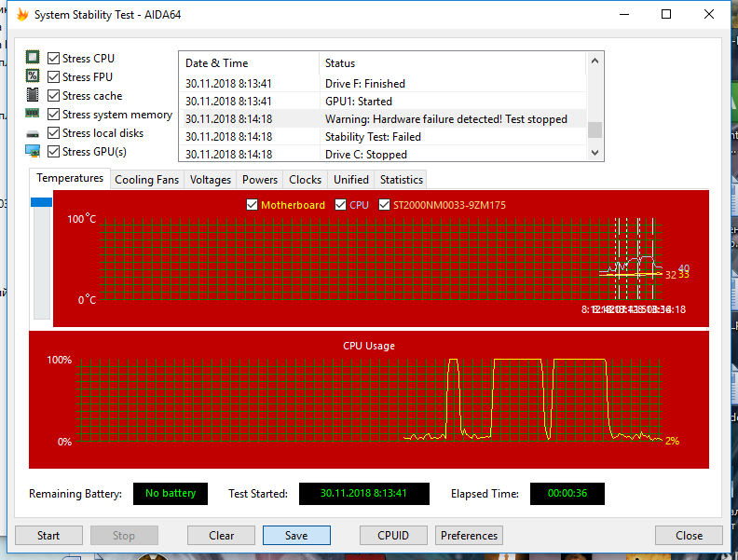Uncheck the Stress CPU checkbox

click(54, 59)
